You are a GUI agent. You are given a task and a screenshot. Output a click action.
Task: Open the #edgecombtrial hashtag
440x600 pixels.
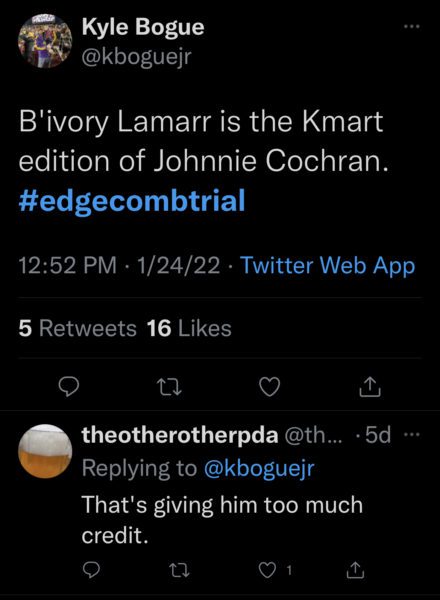click(132, 201)
